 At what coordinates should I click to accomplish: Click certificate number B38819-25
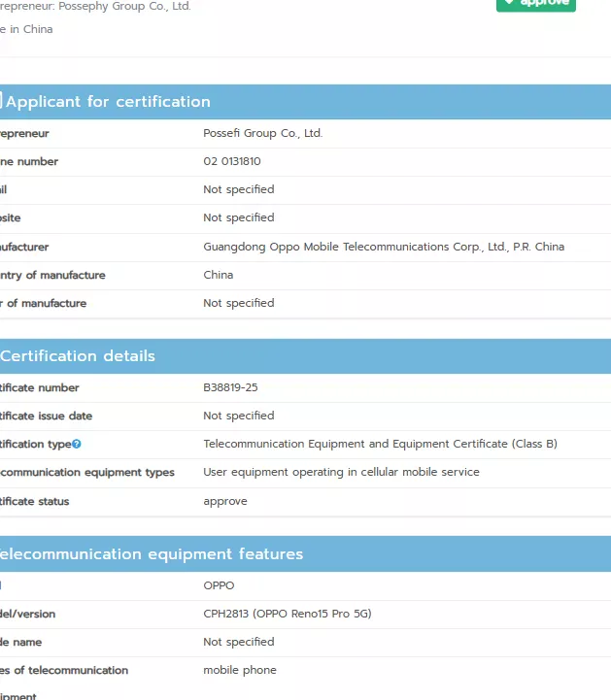tap(230, 388)
